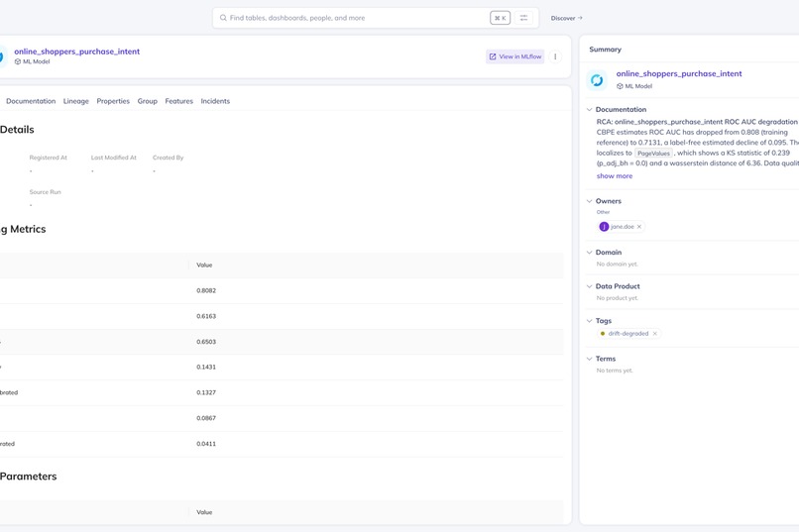
Task: Collapse the Tags section
Action: [589, 321]
